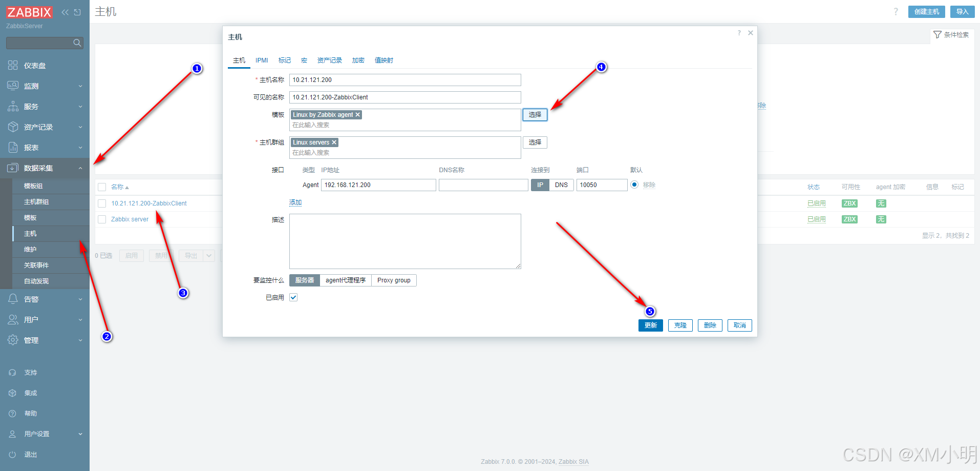Click 选择 button for 模板 templates
This screenshot has height=471, width=980.
pyautogui.click(x=535, y=115)
